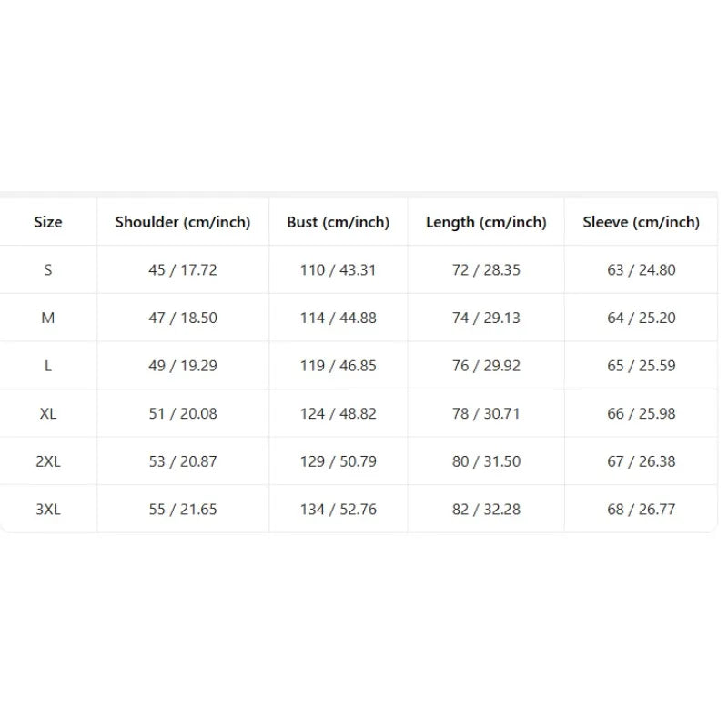Click the Sleeve (cm/inch) column header

[x=642, y=222]
